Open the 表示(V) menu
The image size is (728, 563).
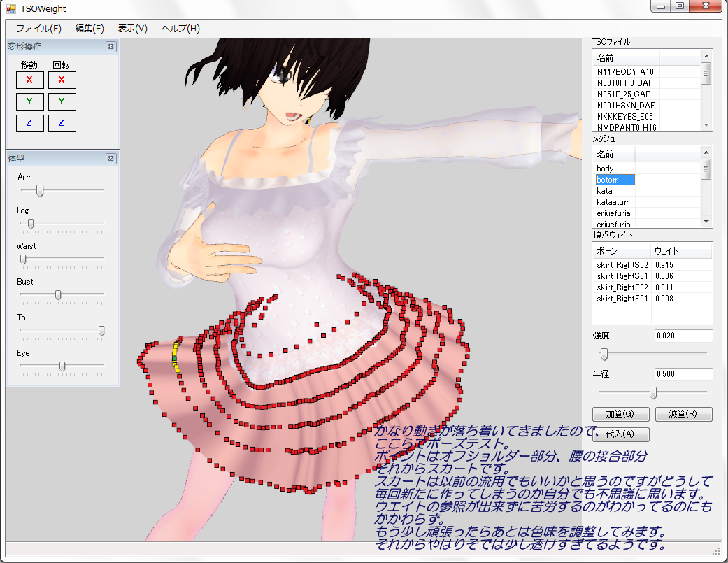[x=133, y=29]
